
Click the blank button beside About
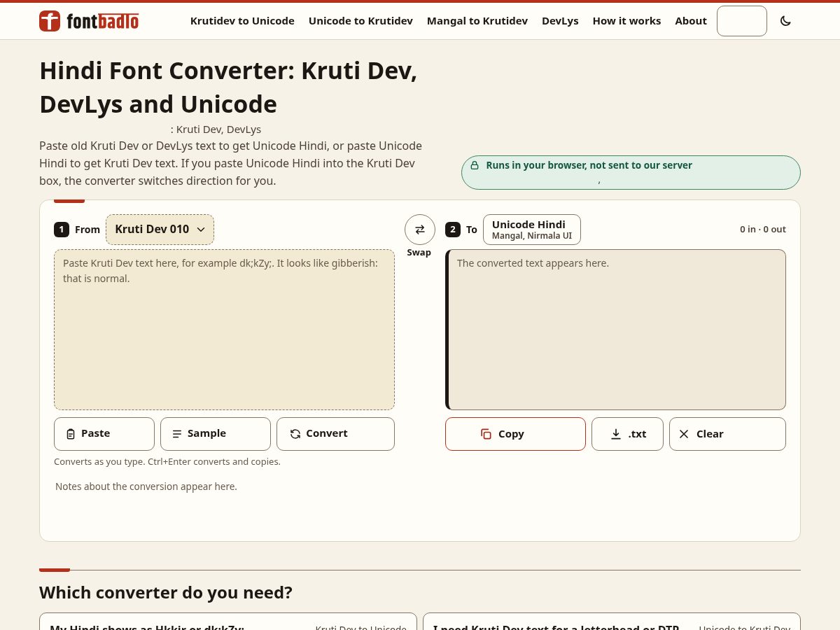(x=742, y=21)
